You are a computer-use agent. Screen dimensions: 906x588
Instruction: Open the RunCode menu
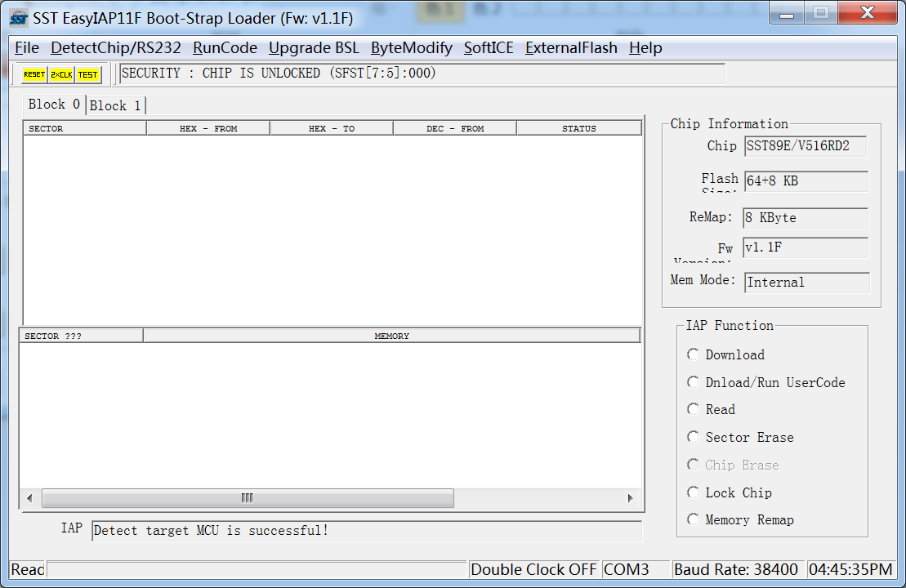pyautogui.click(x=225, y=48)
